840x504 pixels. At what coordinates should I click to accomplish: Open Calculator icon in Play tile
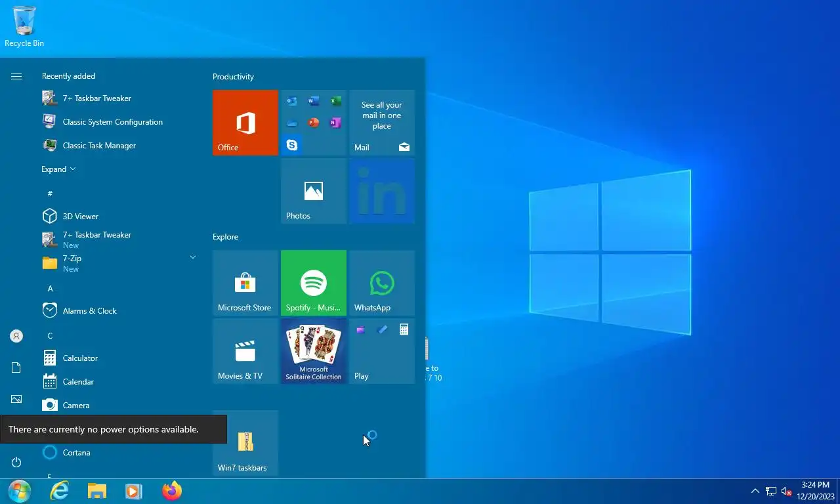404,329
